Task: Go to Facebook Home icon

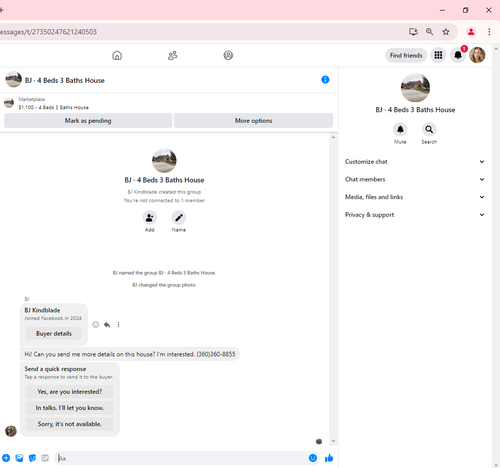Action: click(x=117, y=55)
